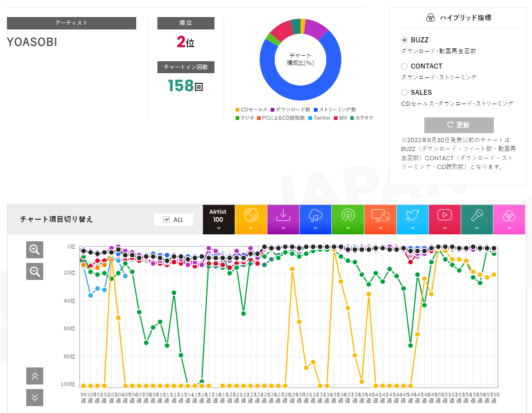Click the green donut radio segment
Image resolution: width=532 pixels, height=413 pixels.
272,39
